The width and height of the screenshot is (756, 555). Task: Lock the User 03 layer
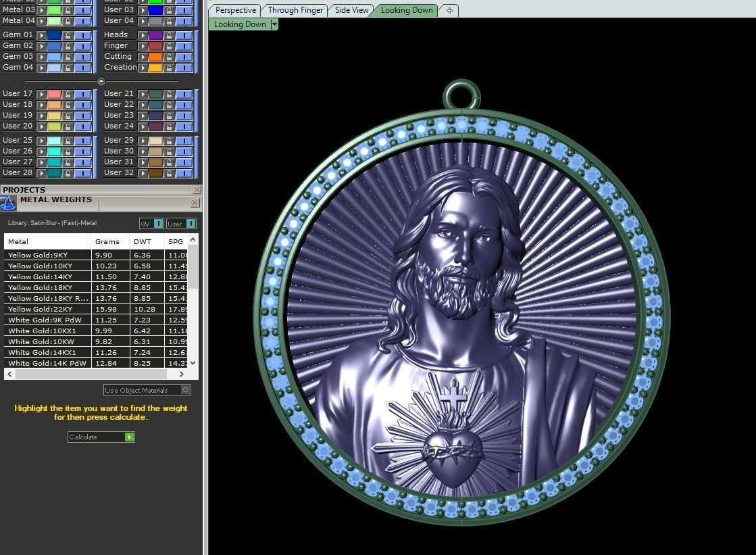[x=169, y=9]
